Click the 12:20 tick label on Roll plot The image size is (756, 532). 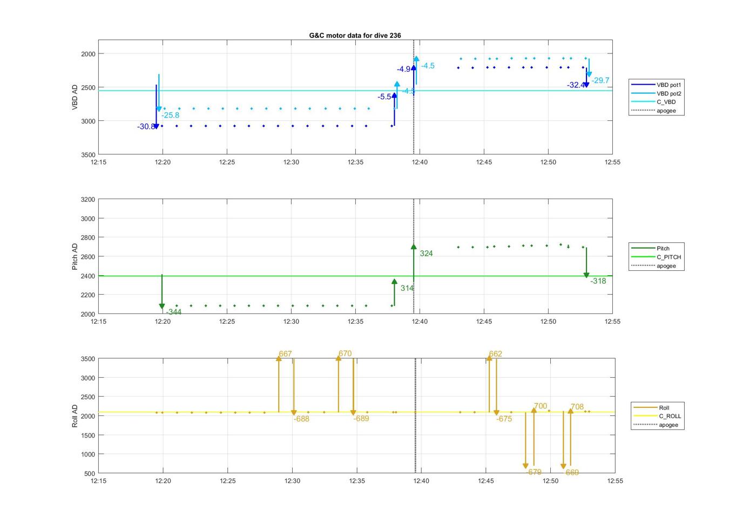163,481
